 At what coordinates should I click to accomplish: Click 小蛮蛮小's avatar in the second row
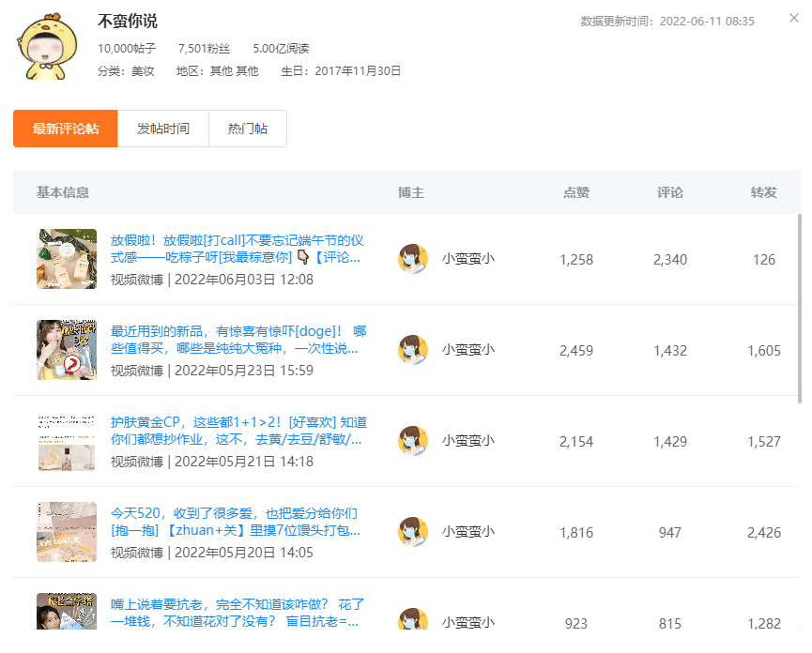coord(413,349)
